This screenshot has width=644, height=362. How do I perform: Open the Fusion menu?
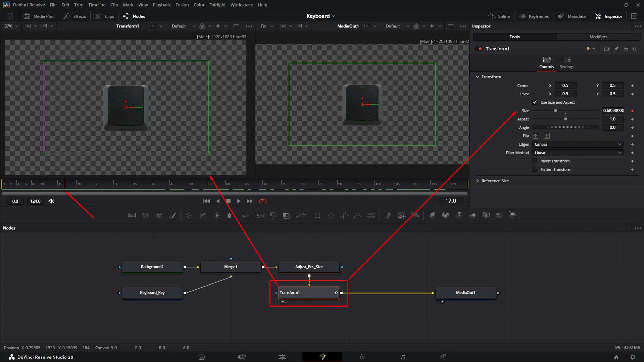(182, 5)
